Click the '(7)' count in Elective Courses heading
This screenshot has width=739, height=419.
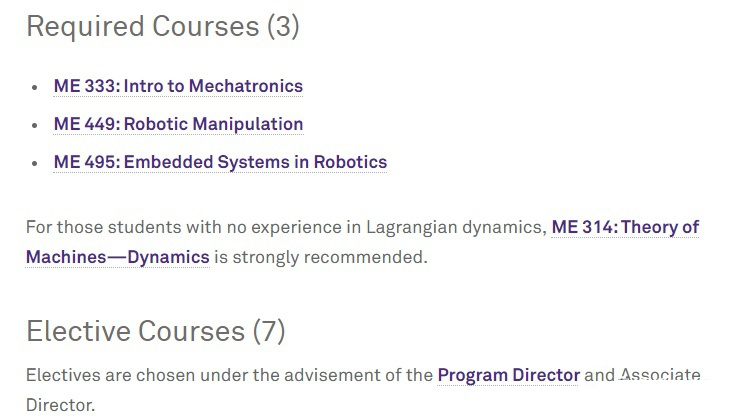click(x=269, y=331)
